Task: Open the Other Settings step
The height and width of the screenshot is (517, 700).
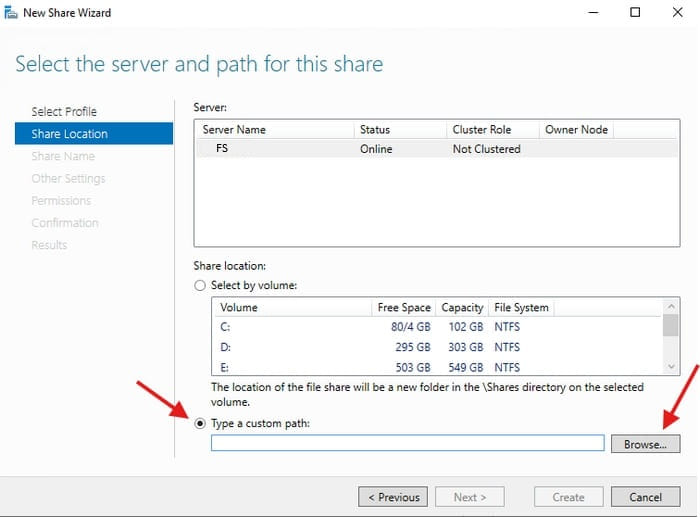Action: (68, 178)
